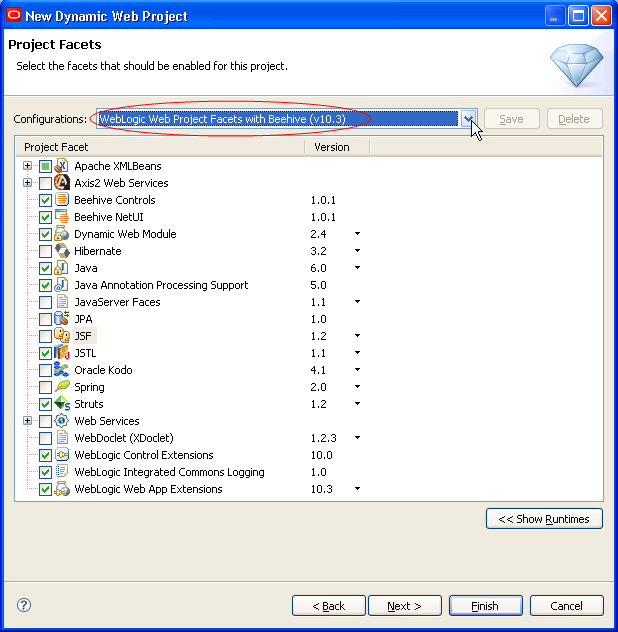Click the Version column header
The image size is (618, 632).
pyautogui.click(x=337, y=147)
